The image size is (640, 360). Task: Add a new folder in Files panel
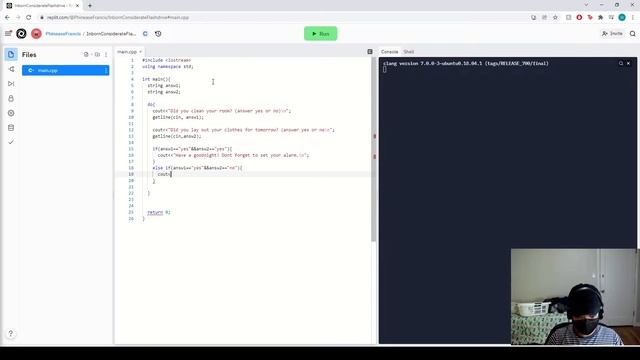[97, 54]
